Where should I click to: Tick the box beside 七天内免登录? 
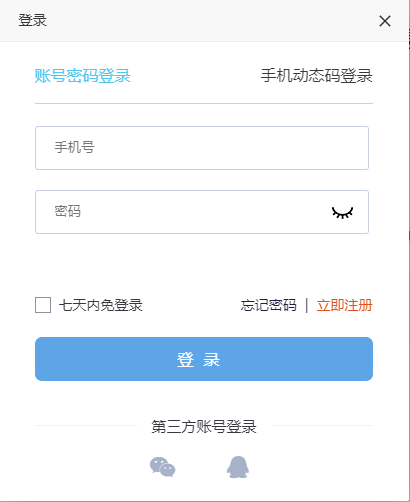[43, 305]
